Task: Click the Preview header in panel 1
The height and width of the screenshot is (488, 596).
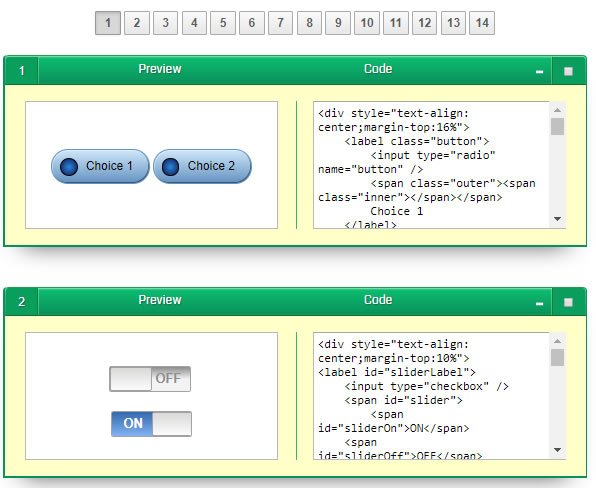Action: tap(160, 69)
